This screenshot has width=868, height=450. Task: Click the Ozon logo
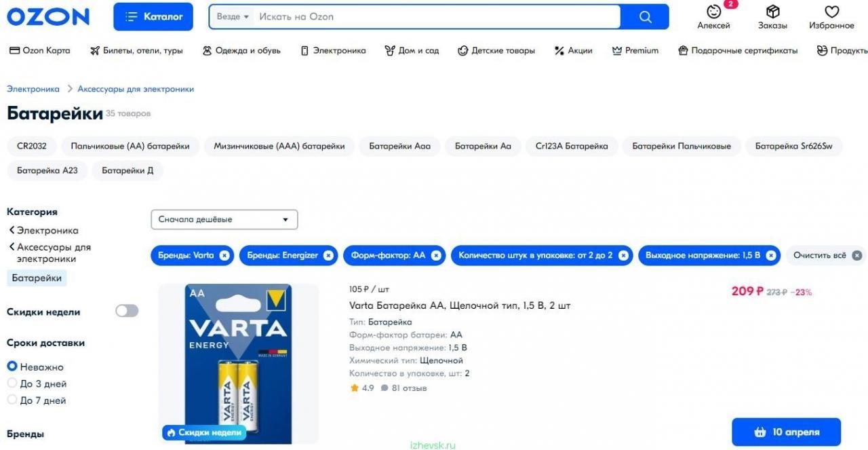(x=48, y=17)
